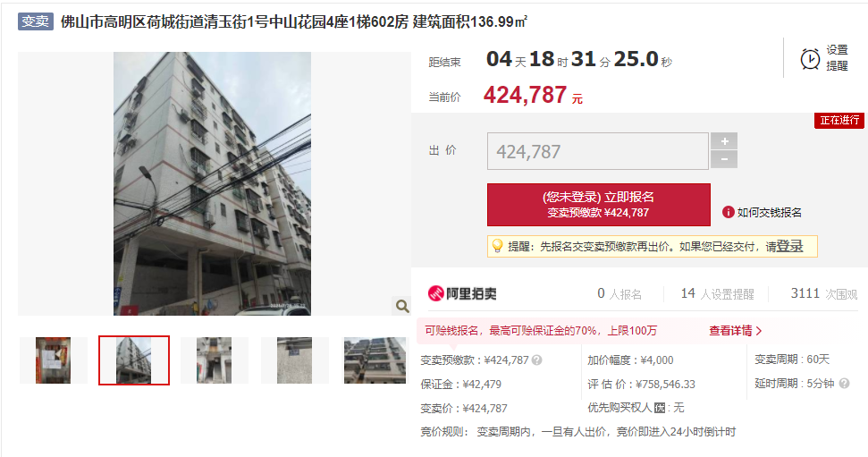Viewport: 868px width, 457px height.
Task: Select the third thumbnail of building entrance
Action: tap(215, 360)
